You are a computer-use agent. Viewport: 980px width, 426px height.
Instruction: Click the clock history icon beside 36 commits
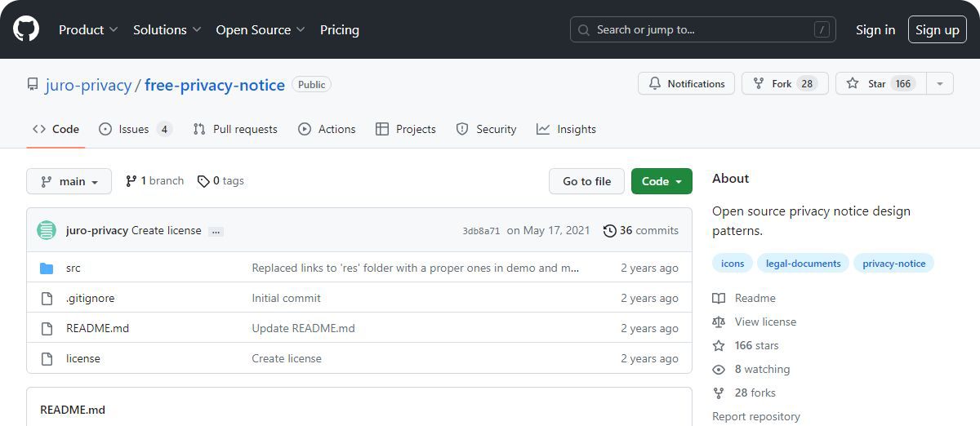tap(609, 230)
